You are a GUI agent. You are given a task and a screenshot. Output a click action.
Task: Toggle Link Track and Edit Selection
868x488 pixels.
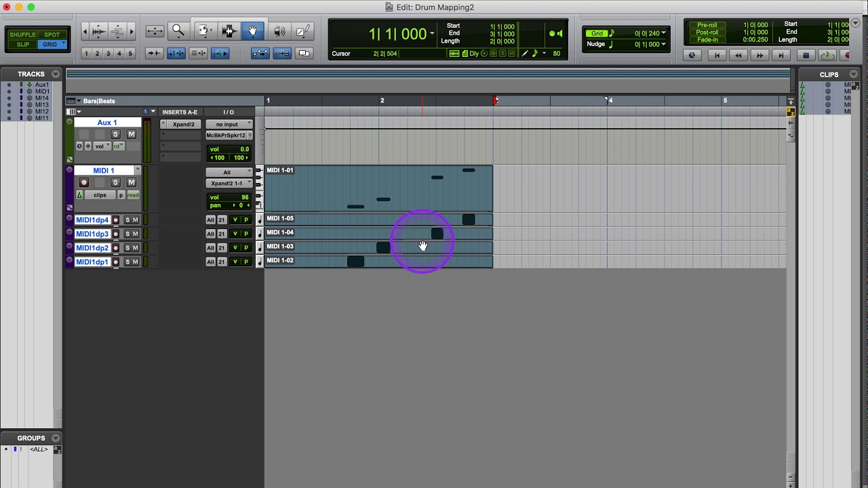198,54
